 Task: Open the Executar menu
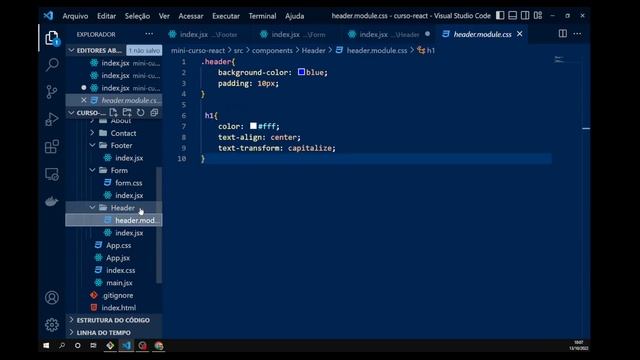[x=226, y=16]
